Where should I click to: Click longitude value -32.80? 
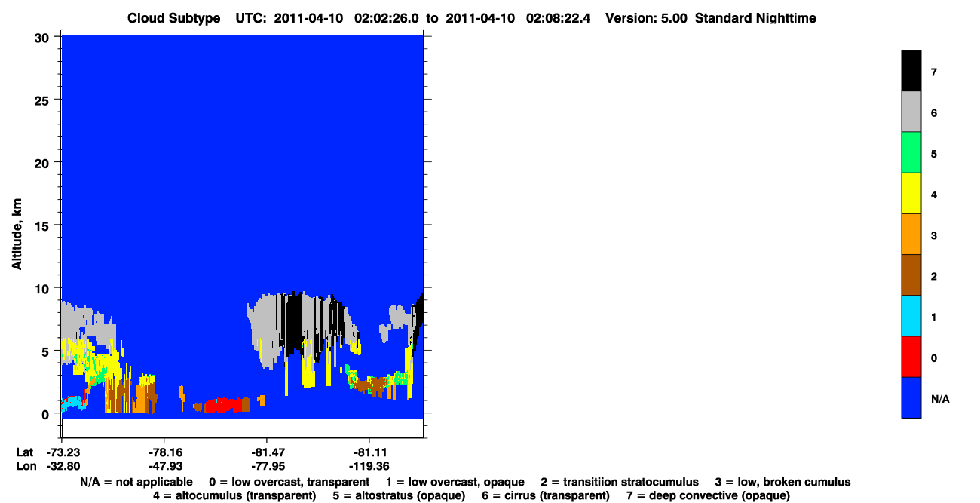62,465
